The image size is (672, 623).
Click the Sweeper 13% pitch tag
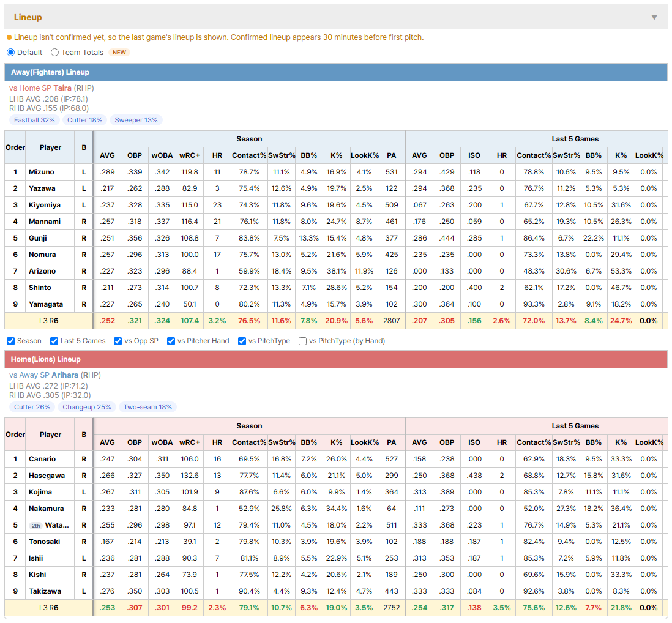(x=136, y=120)
